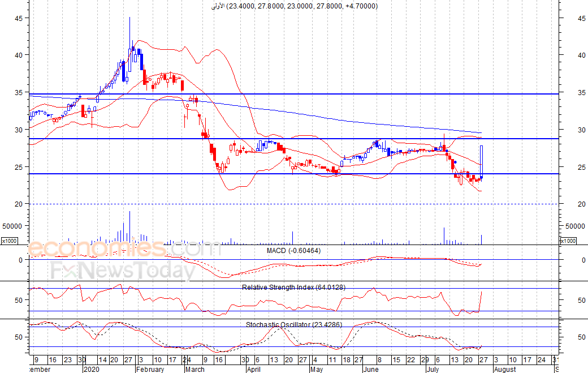Image resolution: width=588 pixels, height=373 pixels.
Task: Select the Stochastic Oscillator label
Action: (293, 325)
